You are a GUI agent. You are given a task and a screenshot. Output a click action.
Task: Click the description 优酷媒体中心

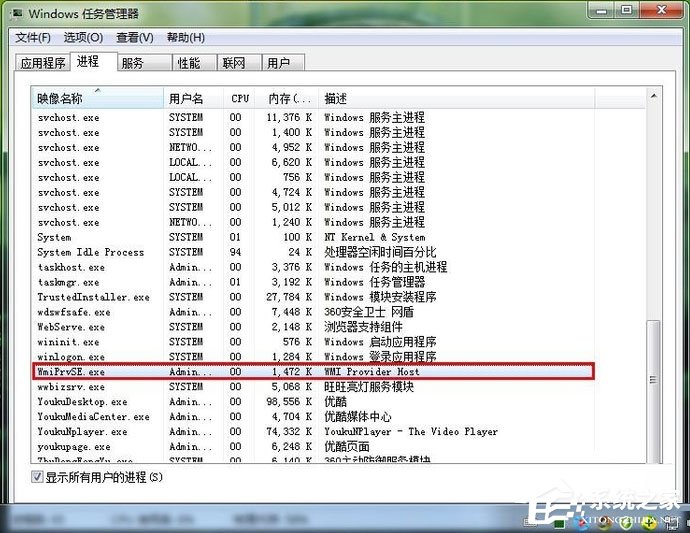[x=357, y=416]
